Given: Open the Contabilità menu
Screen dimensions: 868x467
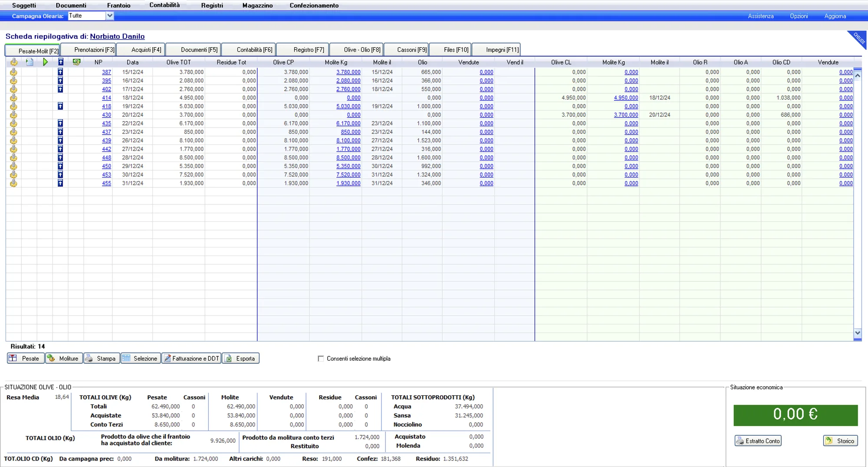Looking at the screenshot, I should pos(164,5).
